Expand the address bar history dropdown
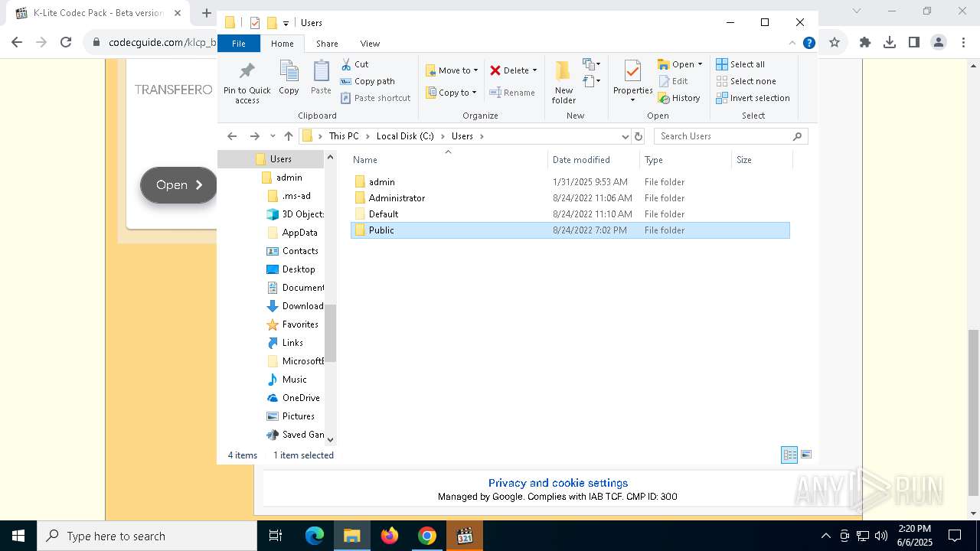This screenshot has width=980, height=551. pyautogui.click(x=626, y=136)
